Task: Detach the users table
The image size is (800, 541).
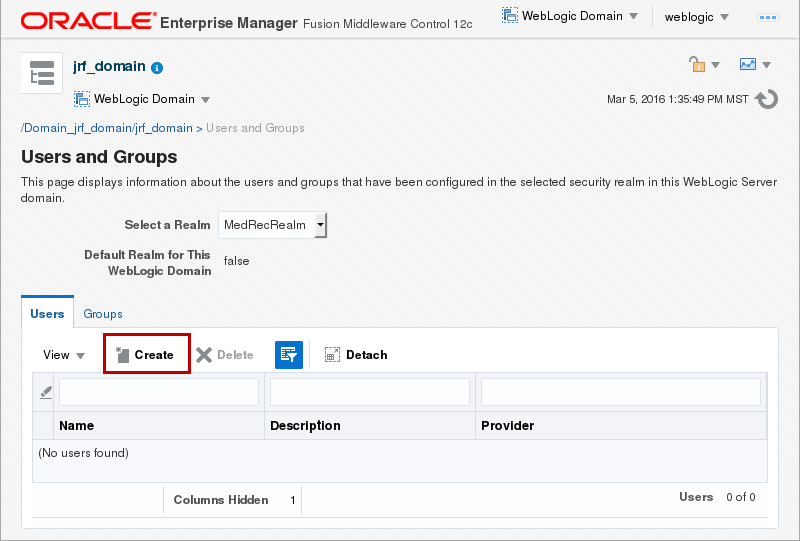Action: tap(356, 355)
